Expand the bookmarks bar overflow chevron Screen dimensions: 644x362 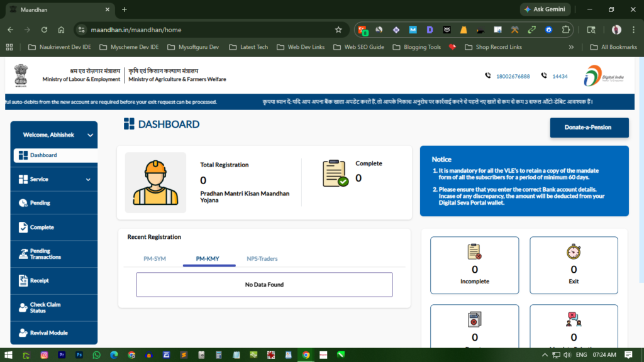pyautogui.click(x=571, y=47)
